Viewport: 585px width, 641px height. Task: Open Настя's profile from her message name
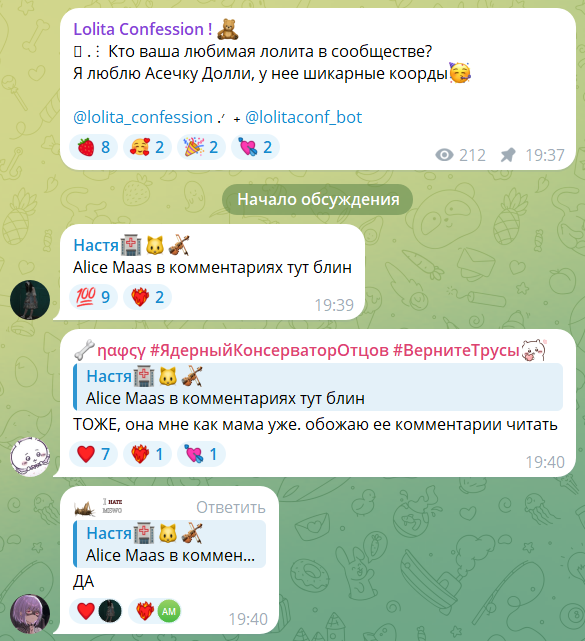coord(96,245)
